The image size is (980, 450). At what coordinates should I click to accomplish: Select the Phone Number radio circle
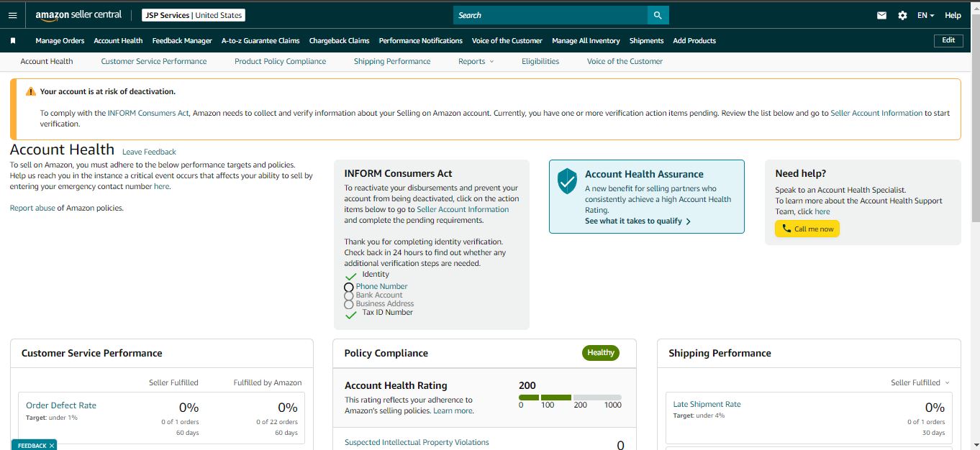click(349, 287)
